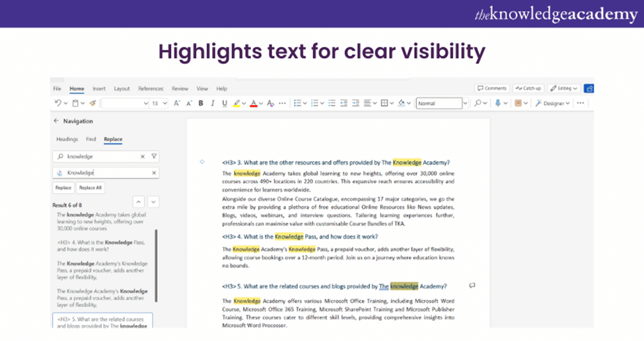Viewport: 644px width, 341px height.
Task: Toggle bold formatting
Action: pos(201,103)
